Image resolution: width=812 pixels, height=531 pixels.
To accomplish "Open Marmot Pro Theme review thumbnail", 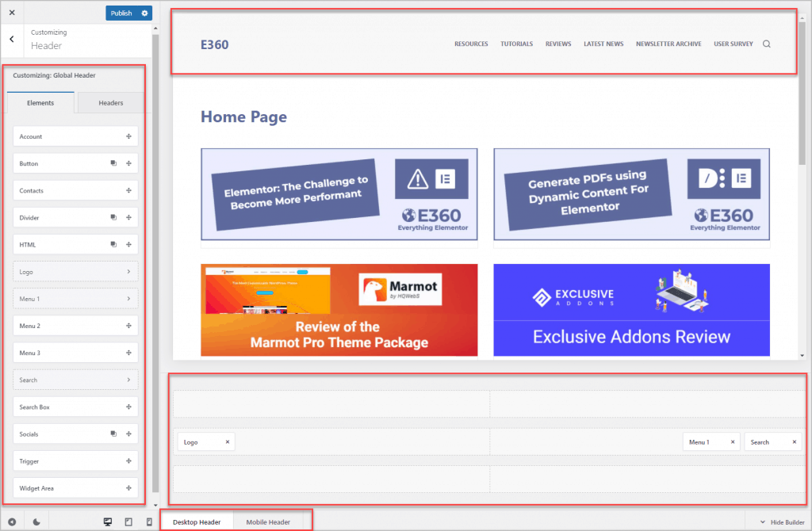I will [339, 310].
